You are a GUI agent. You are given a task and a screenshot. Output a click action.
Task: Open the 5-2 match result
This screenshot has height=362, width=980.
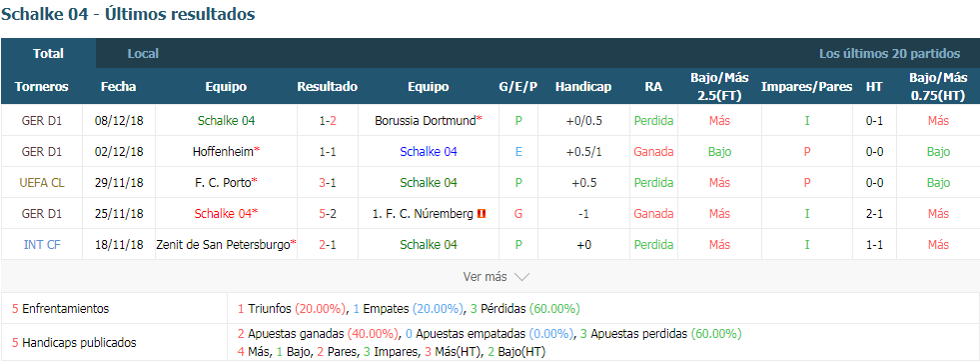[328, 214]
